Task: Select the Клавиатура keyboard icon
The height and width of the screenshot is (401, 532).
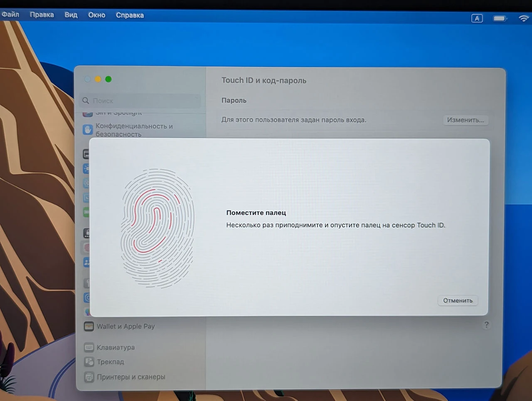Action: point(89,347)
